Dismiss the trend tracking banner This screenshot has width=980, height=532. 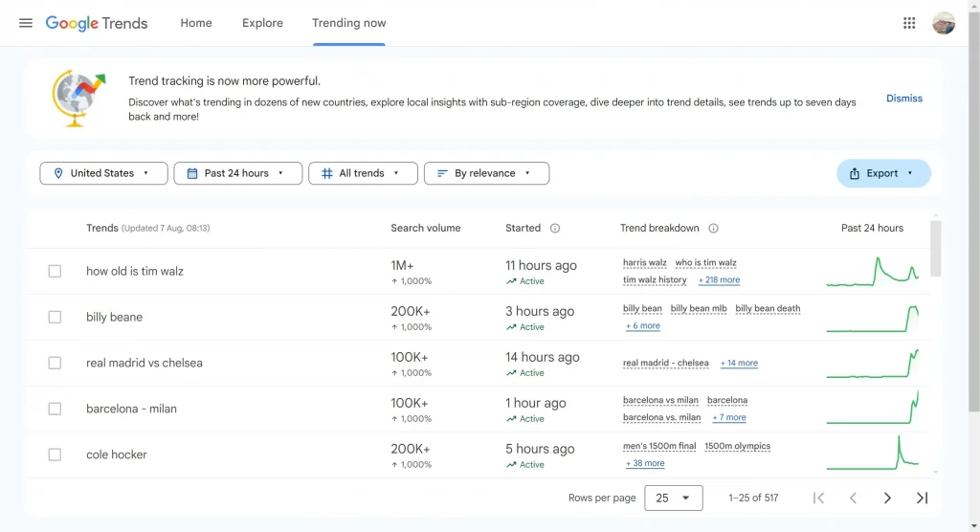pyautogui.click(x=904, y=99)
